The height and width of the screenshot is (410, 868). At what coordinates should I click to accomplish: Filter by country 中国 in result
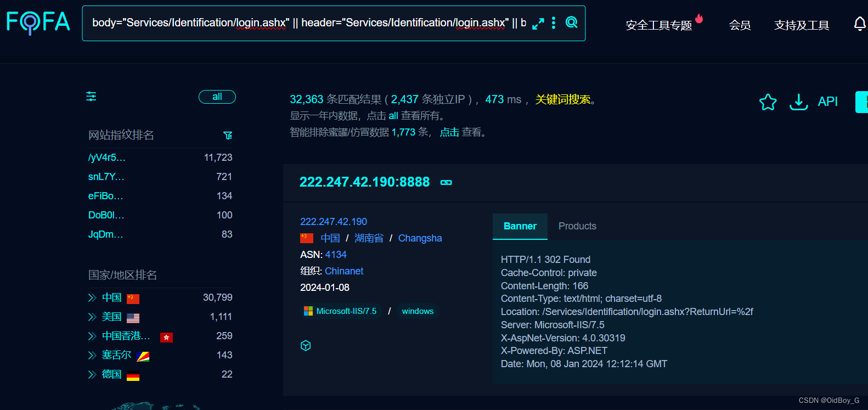point(330,238)
